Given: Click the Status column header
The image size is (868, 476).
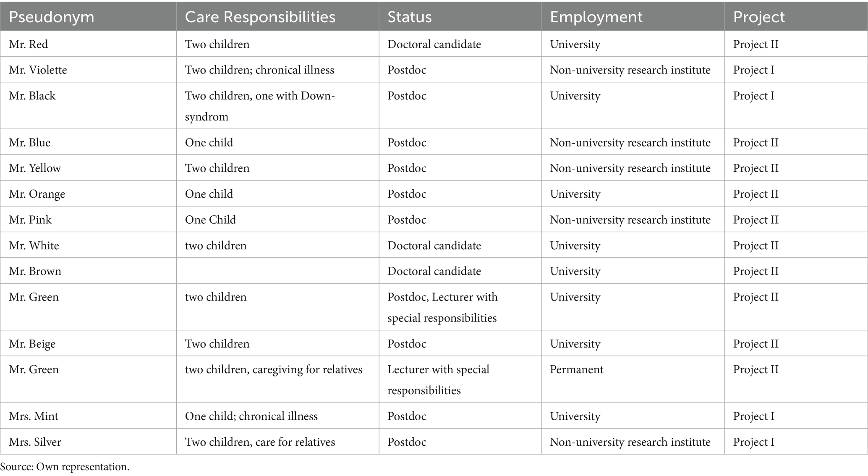Looking at the screenshot, I should coord(409,17).
